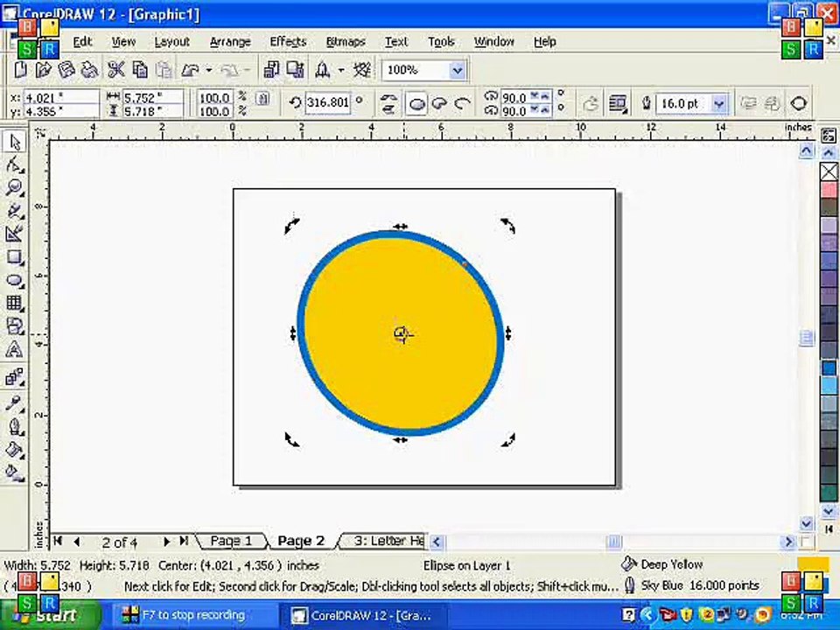Viewport: 840px width, 630px height.
Task: Click the Windows Start button
Action: [x=51, y=615]
